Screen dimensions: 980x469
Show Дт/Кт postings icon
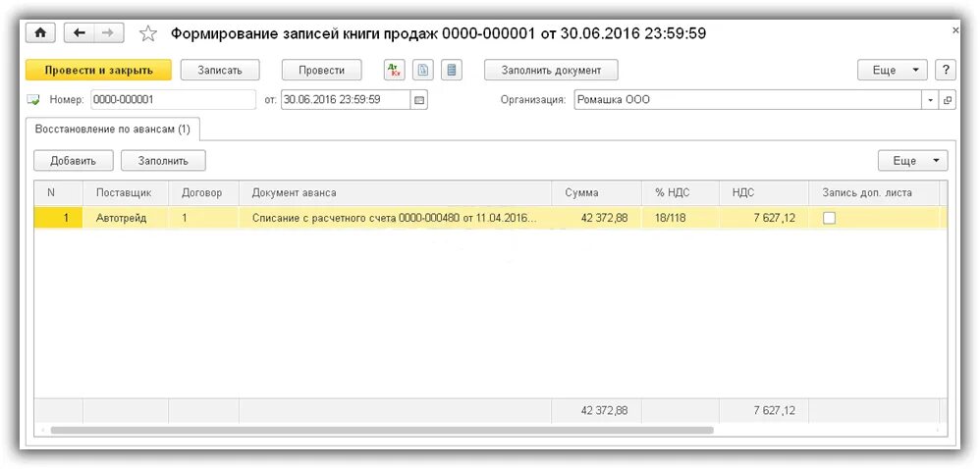(x=395, y=70)
